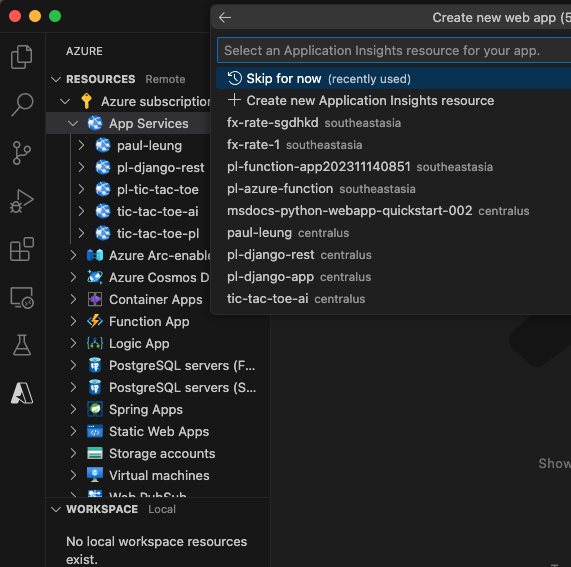Expand the Azure Cosmos DB node
Image resolution: width=571 pixels, height=567 pixels.
(x=74, y=277)
